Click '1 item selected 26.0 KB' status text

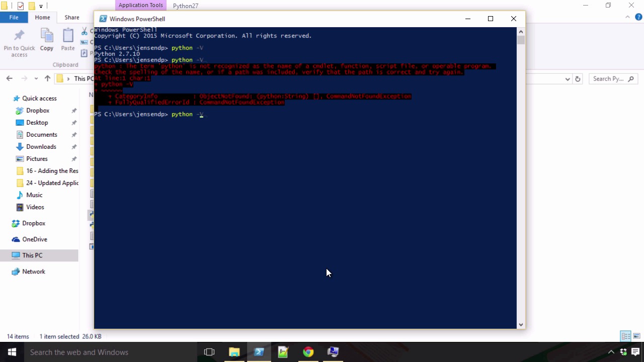click(70, 336)
